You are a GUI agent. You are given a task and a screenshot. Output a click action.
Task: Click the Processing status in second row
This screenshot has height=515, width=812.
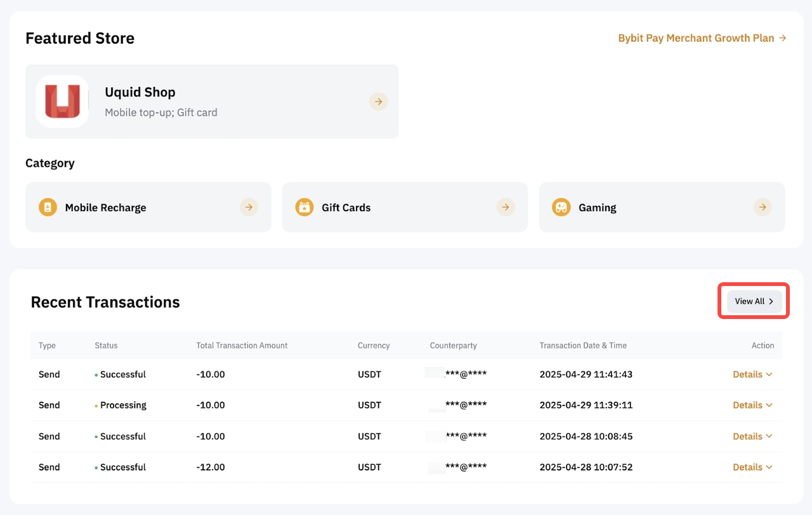123,405
